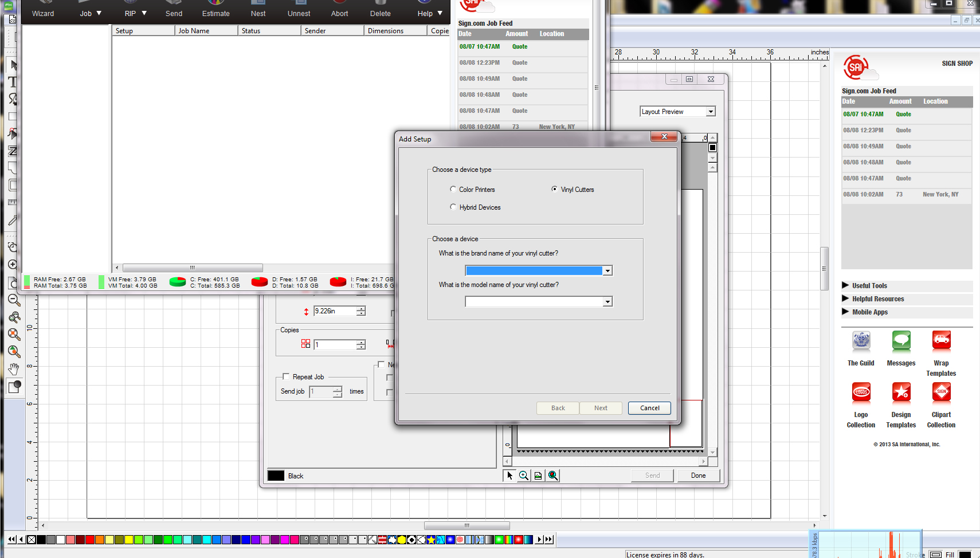980x558 pixels.
Task: Open Clipart Collection icon
Action: tap(941, 392)
